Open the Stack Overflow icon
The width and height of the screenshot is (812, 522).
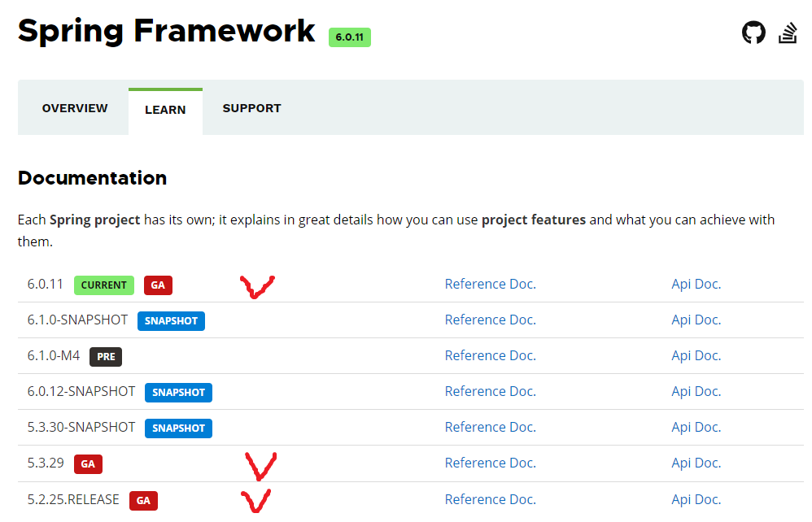[788, 33]
